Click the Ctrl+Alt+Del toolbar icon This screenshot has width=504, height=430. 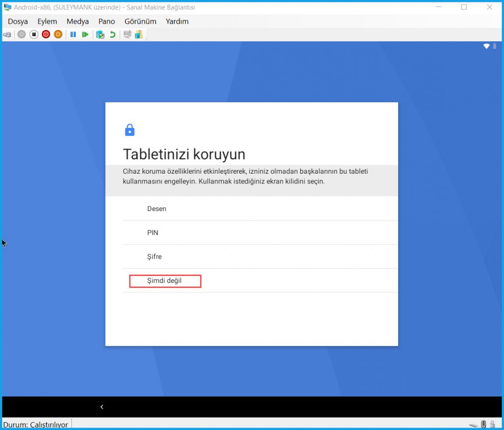[x=7, y=34]
